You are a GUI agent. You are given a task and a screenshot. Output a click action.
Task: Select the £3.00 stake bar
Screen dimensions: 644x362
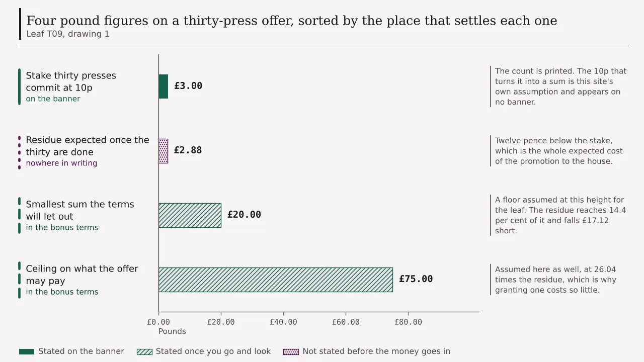coord(163,86)
